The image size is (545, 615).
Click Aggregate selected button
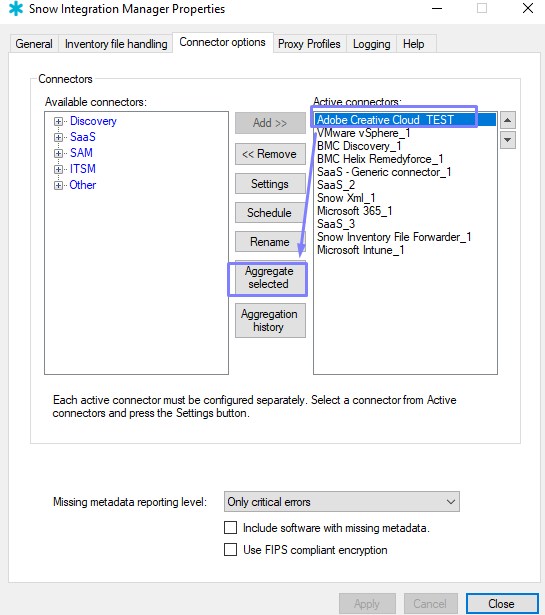(269, 278)
